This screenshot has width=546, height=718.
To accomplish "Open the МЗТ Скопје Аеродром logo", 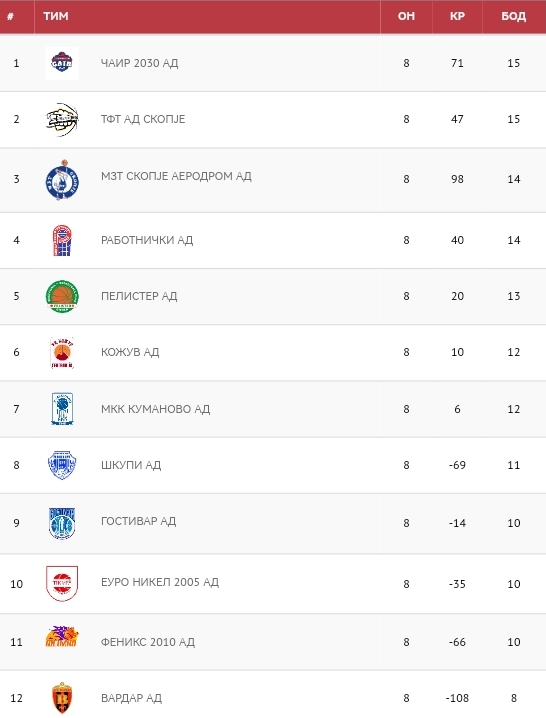I will 62,180.
